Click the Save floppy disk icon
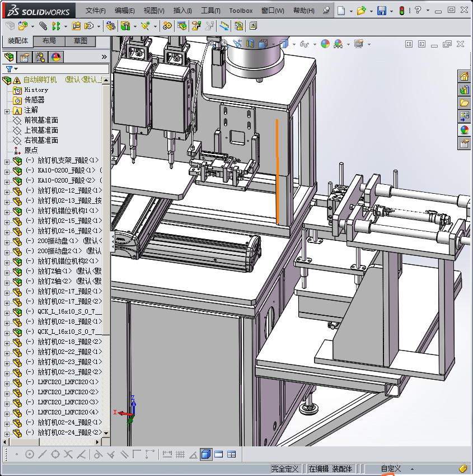 click(x=381, y=11)
